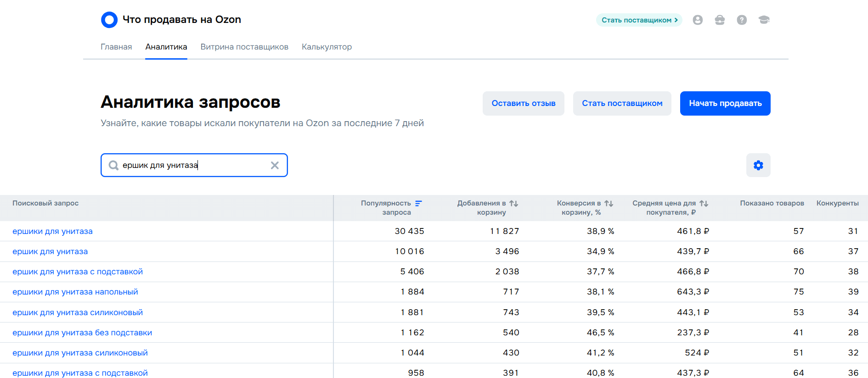Sort by Популярность запроса icon
The image size is (868, 378).
[418, 203]
